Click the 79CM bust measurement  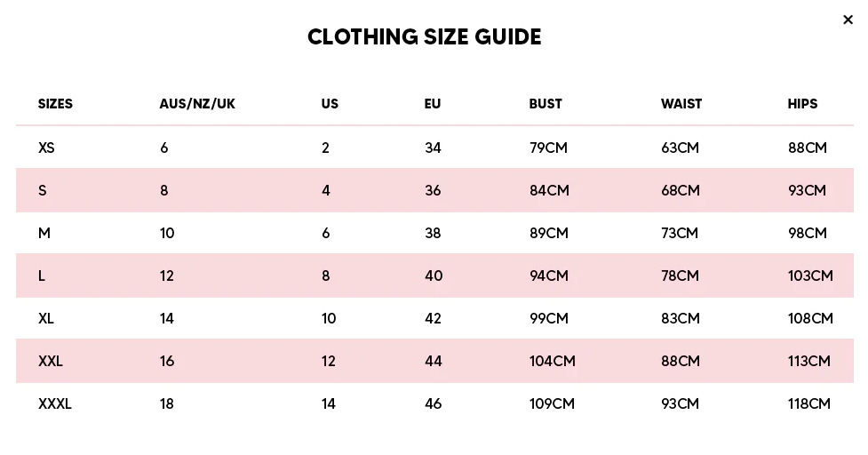click(x=548, y=148)
